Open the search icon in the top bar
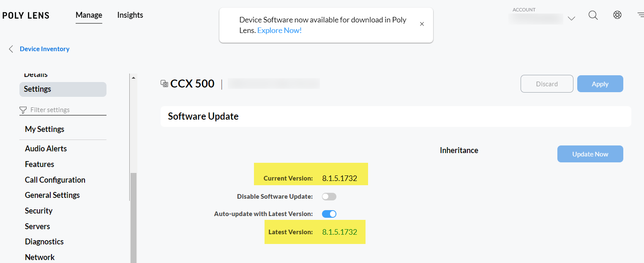 pos(593,15)
